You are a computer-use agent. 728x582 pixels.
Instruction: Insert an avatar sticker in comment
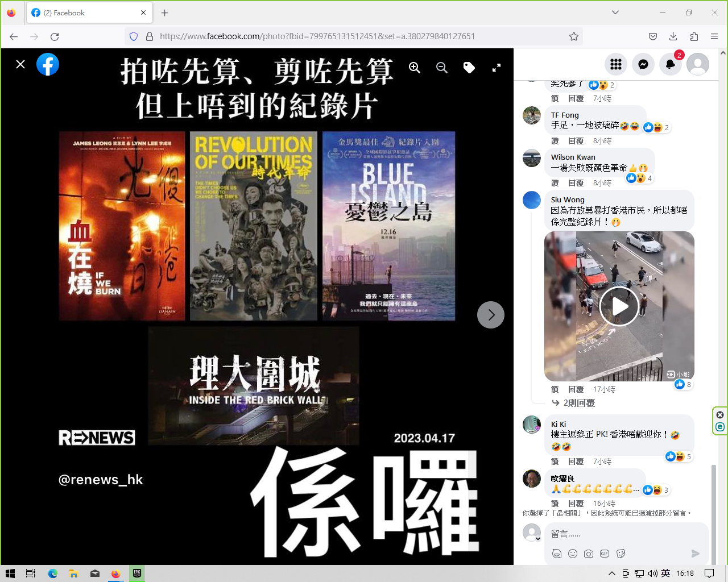point(557,554)
